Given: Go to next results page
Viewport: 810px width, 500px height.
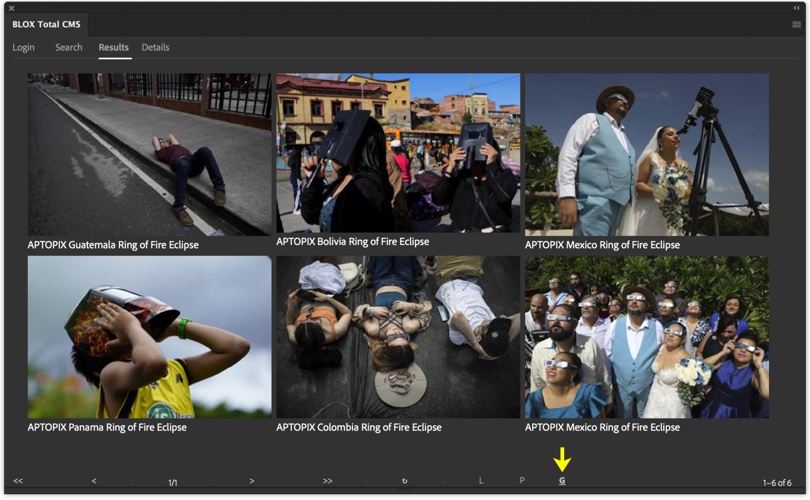Looking at the screenshot, I should click(252, 481).
